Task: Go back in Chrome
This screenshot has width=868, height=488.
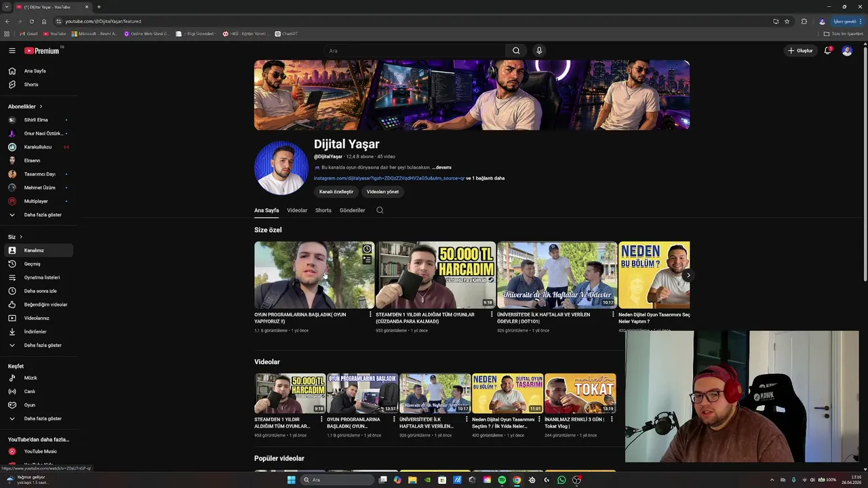Action: pyautogui.click(x=7, y=21)
